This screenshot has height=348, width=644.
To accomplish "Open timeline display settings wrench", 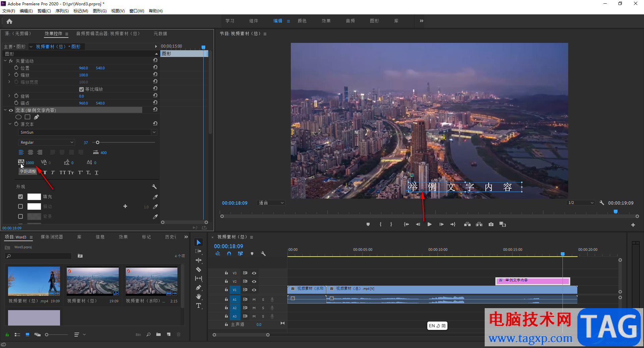I will pos(263,254).
